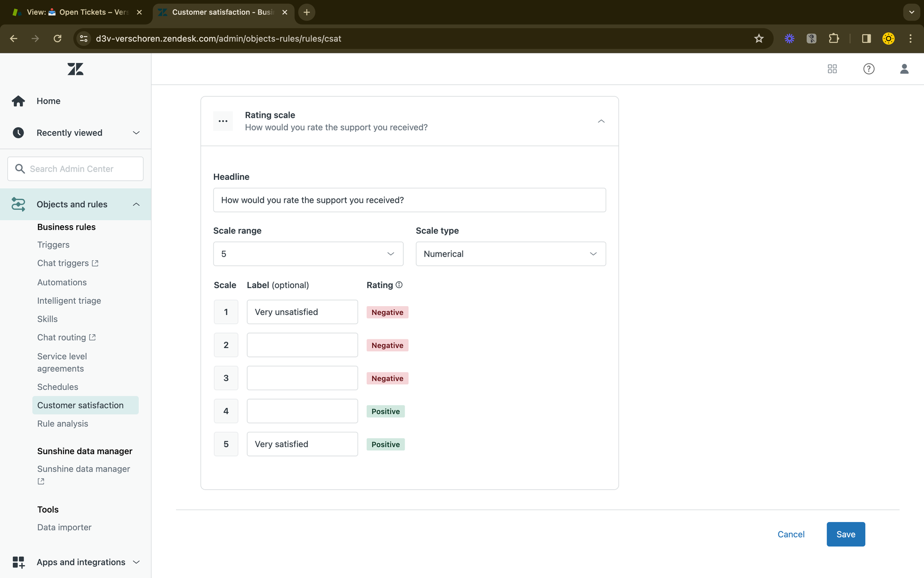924x578 pixels.
Task: Click the Save button
Action: tap(845, 534)
